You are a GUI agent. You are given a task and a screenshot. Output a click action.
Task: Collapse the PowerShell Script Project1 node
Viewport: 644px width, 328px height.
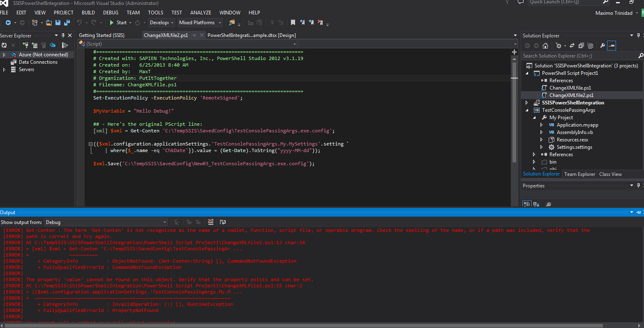(x=527, y=73)
